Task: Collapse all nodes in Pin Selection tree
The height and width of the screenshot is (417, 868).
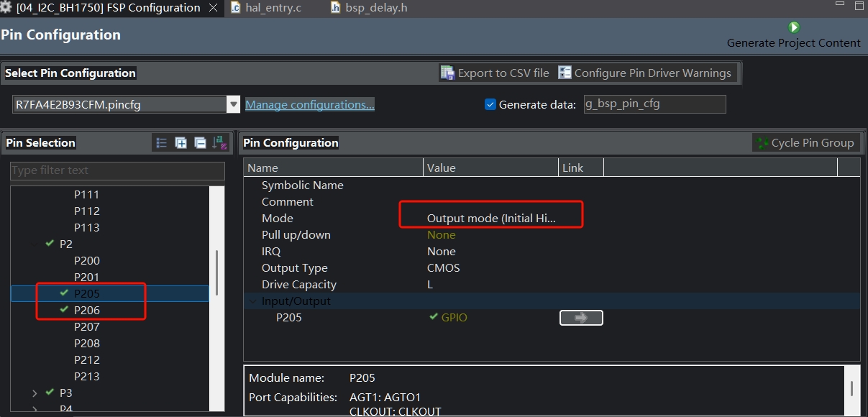Action: click(200, 143)
